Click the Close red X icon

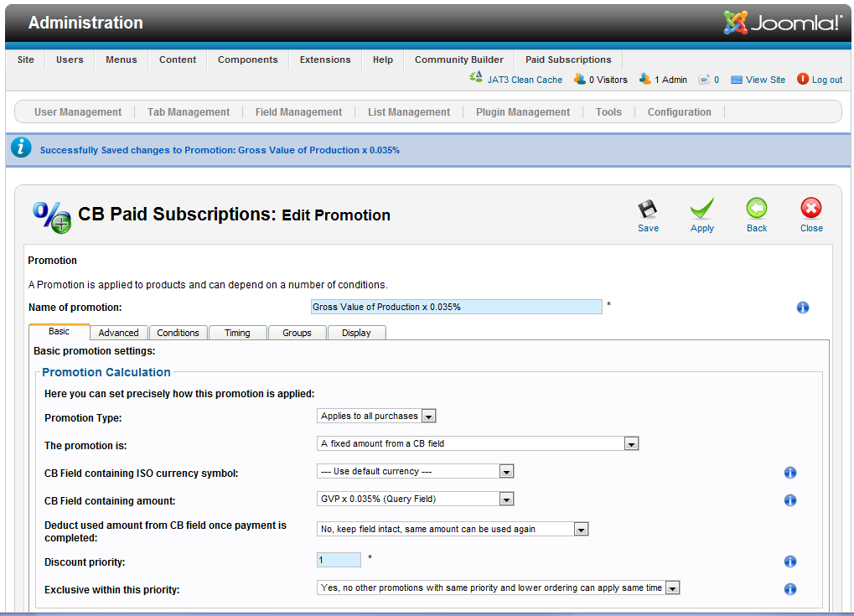[811, 208]
